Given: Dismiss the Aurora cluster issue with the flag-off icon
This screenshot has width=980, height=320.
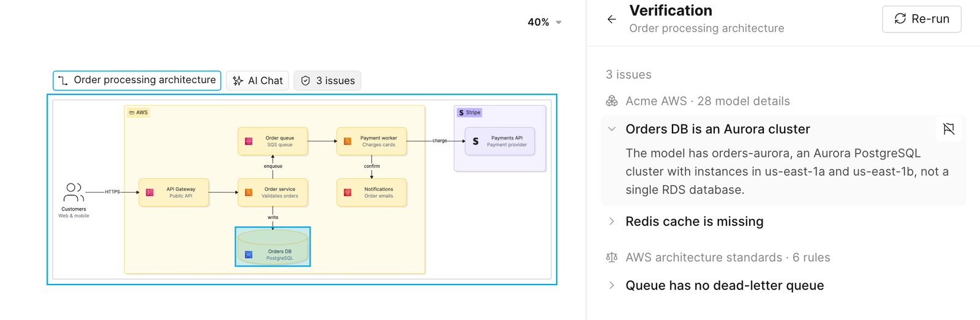Looking at the screenshot, I should coord(949,129).
